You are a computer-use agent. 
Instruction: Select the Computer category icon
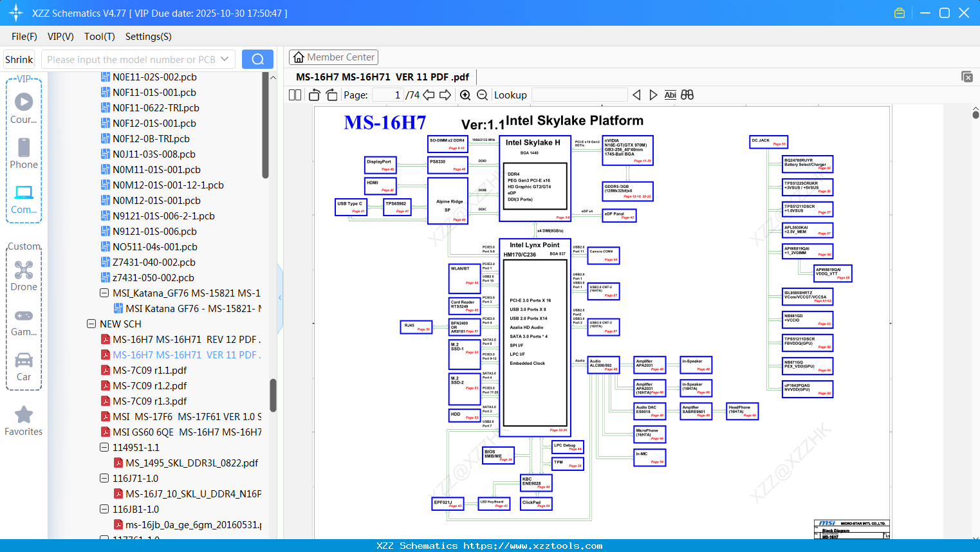[x=24, y=199]
